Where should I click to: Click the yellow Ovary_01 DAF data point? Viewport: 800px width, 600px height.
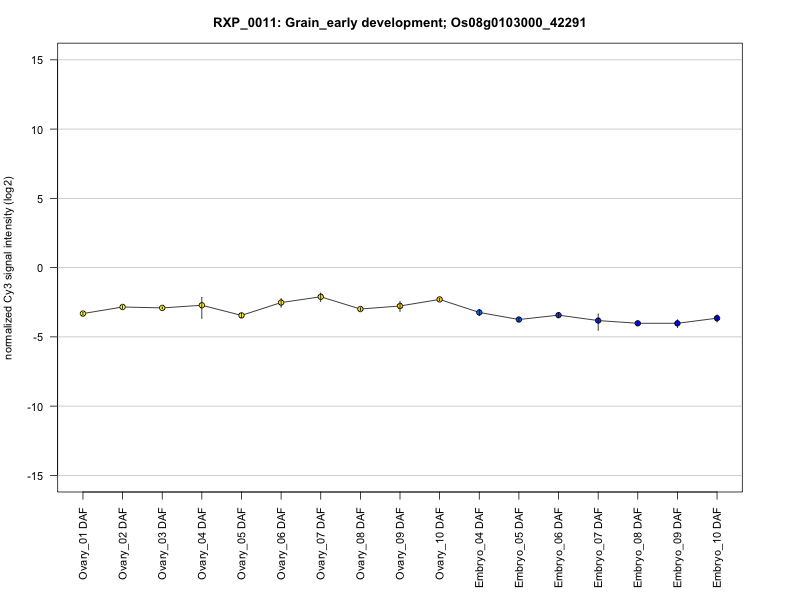(83, 313)
